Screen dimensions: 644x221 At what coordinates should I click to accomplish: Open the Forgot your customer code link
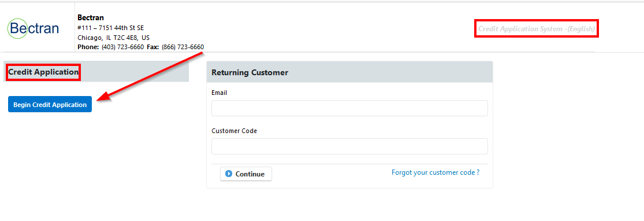click(x=435, y=172)
